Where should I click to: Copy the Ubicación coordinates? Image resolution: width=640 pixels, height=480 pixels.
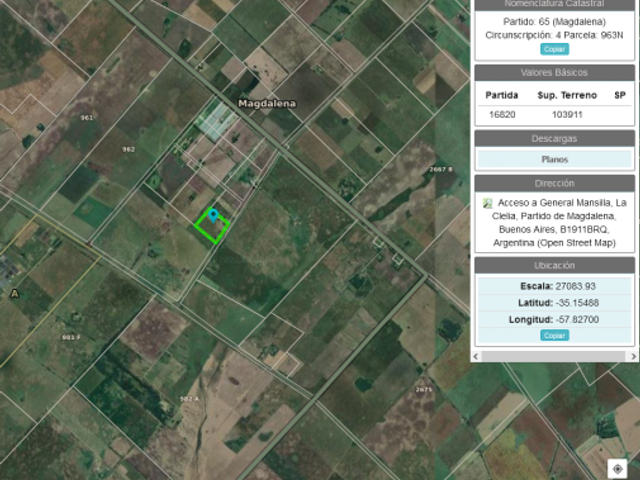554,335
